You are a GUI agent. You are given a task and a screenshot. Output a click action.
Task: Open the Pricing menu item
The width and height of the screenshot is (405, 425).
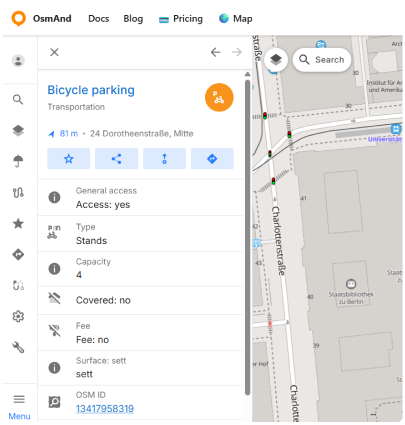181,19
